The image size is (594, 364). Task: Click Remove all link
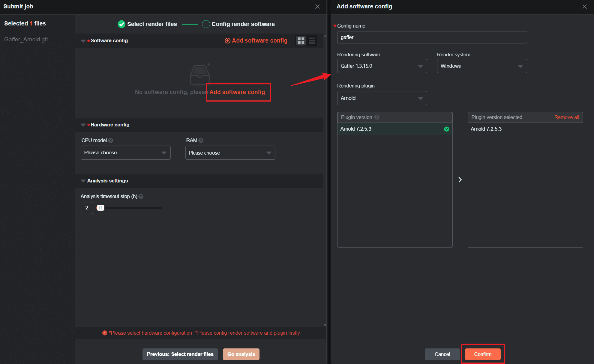[566, 117]
